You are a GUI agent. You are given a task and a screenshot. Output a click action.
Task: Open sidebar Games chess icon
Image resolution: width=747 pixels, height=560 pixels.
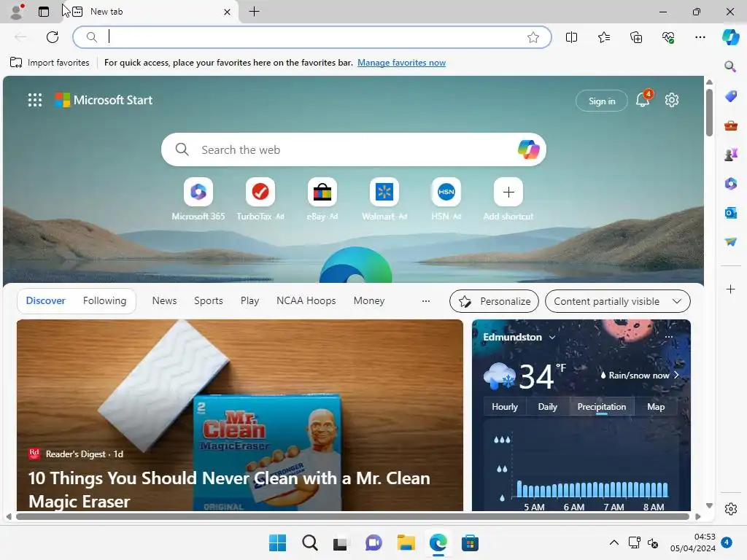730,155
